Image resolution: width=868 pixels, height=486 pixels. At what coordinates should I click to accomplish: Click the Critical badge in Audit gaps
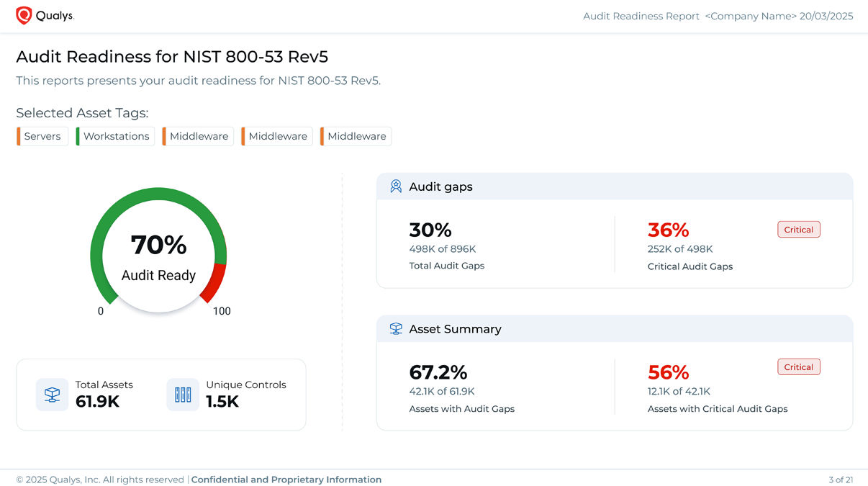click(799, 230)
